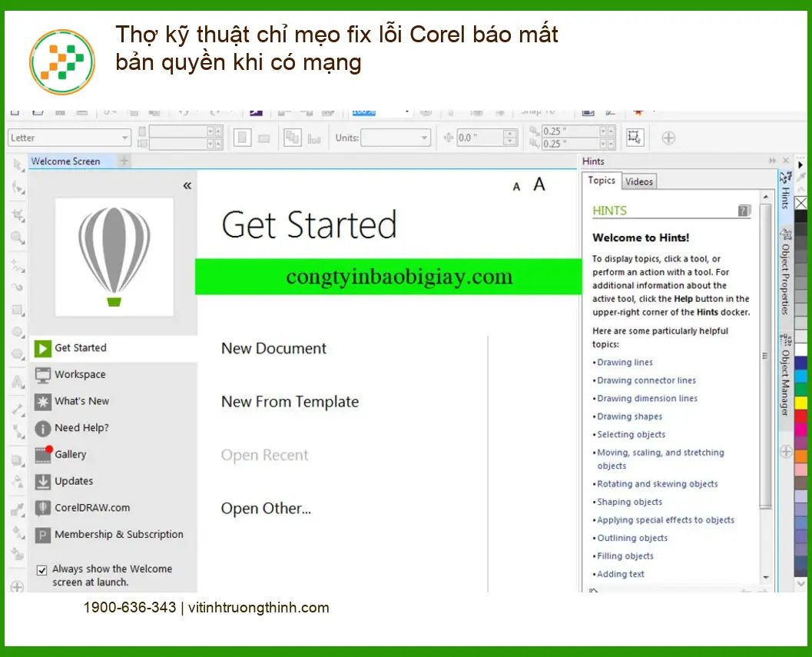Add new document tab with plus

[x=124, y=161]
